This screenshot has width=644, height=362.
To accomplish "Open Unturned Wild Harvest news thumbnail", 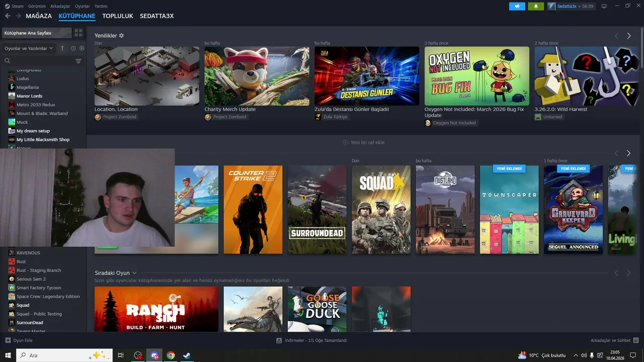I will tap(587, 76).
